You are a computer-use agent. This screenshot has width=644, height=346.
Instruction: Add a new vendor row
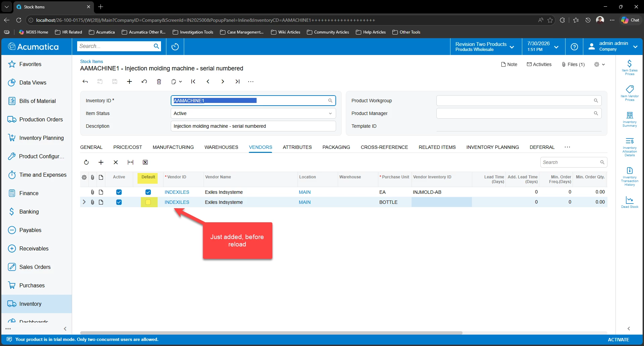click(x=101, y=162)
